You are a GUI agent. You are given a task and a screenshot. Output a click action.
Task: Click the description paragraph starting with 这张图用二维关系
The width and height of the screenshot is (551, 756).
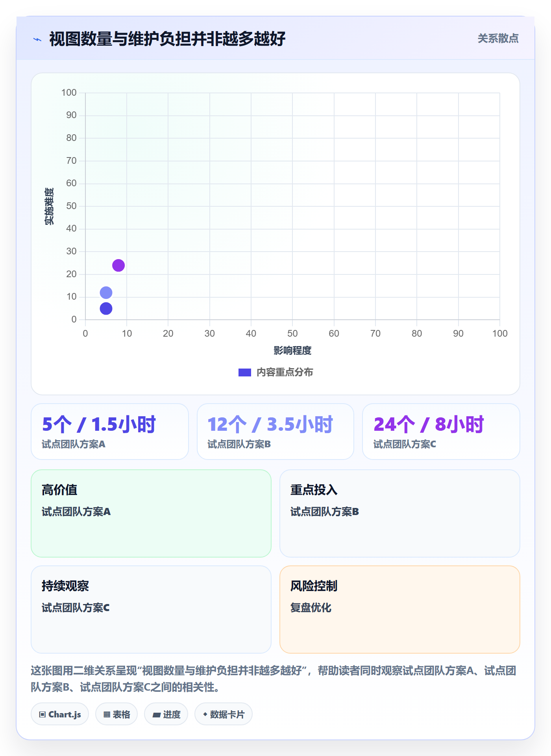pos(274,679)
